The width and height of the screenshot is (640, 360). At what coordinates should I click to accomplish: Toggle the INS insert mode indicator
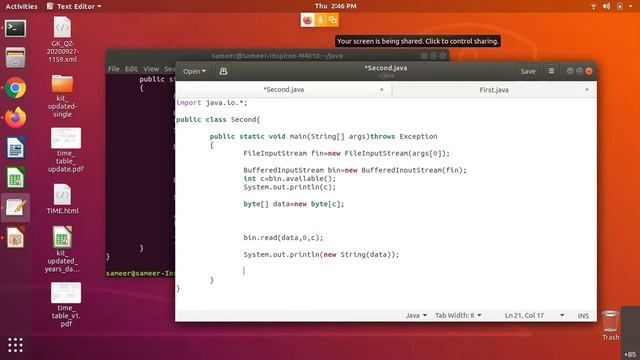coord(583,316)
